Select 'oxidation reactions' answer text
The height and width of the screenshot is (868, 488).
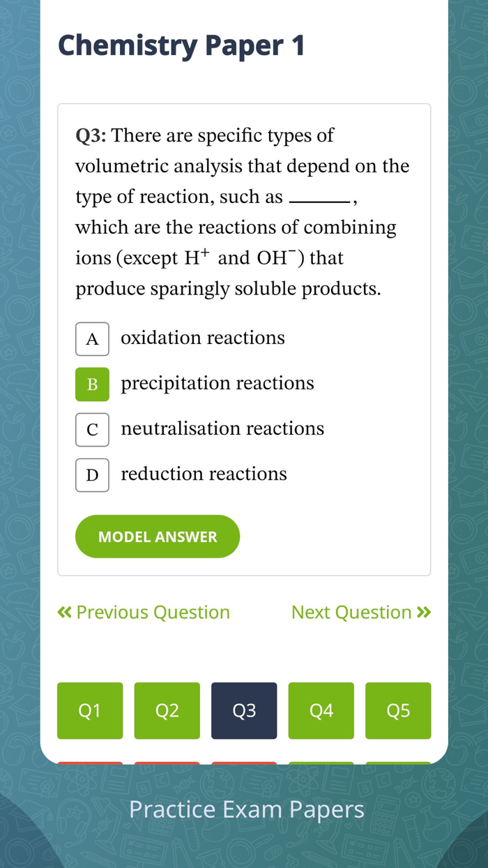[203, 338]
